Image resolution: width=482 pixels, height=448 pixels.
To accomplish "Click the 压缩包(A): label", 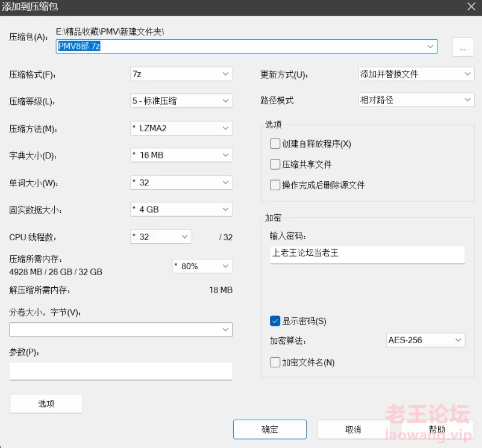I will coord(28,37).
